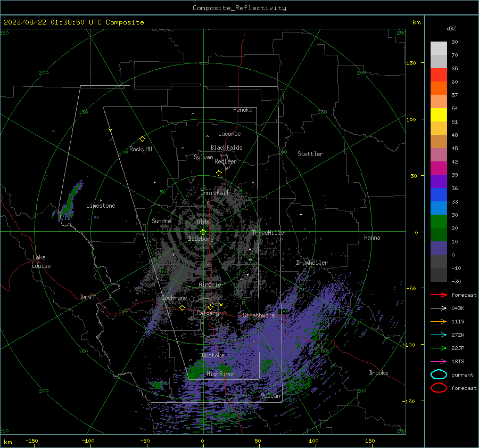Viewport: 479px width, 448px height.
Task: Click the HighRiver label
Action: point(221,374)
